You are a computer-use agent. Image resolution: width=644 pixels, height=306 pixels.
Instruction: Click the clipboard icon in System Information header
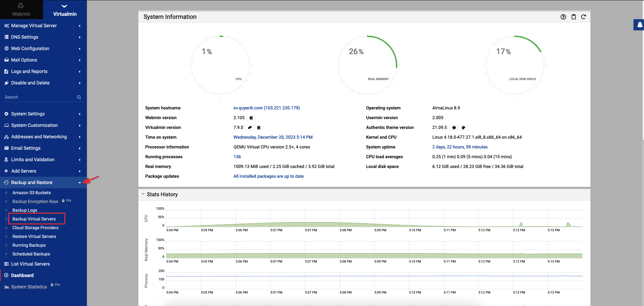(x=574, y=17)
